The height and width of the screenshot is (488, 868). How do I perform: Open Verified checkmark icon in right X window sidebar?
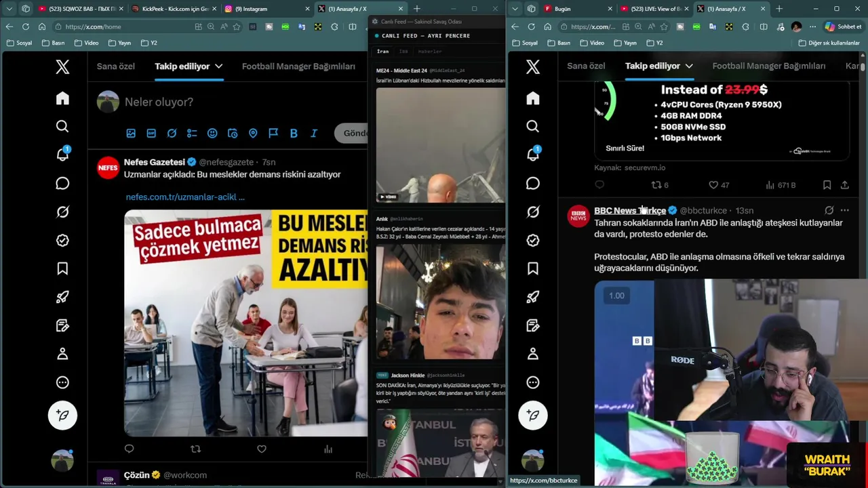pyautogui.click(x=533, y=241)
